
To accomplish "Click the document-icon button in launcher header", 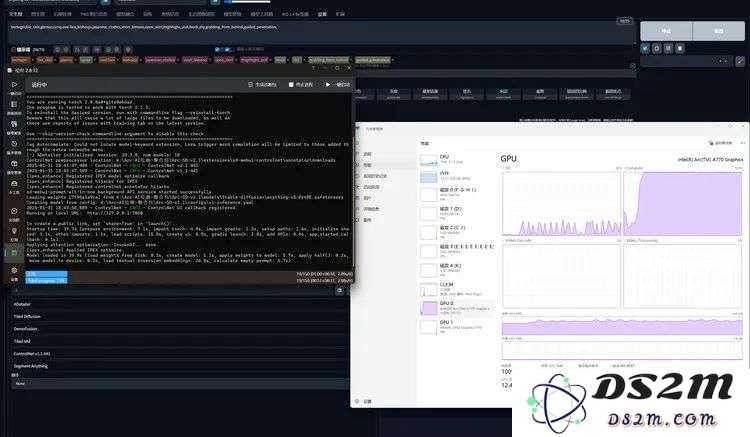I will tap(262, 85).
